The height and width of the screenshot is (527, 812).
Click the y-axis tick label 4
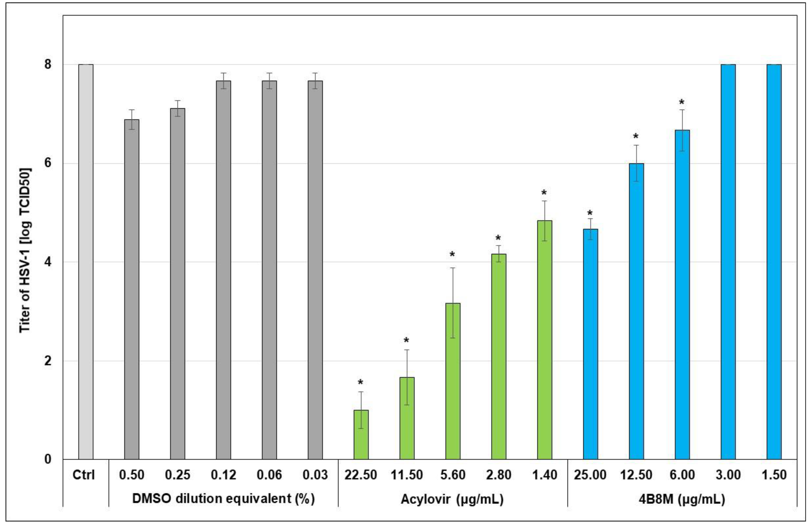pos(48,262)
